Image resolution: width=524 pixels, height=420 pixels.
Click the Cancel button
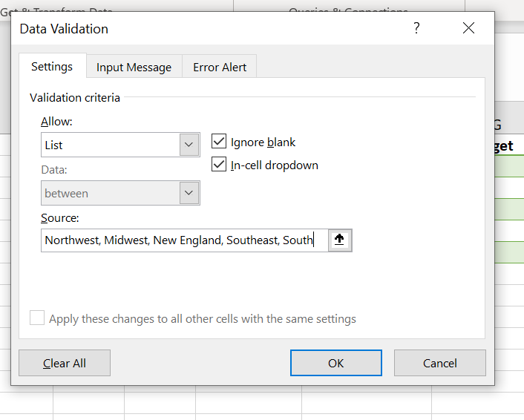[x=439, y=363]
